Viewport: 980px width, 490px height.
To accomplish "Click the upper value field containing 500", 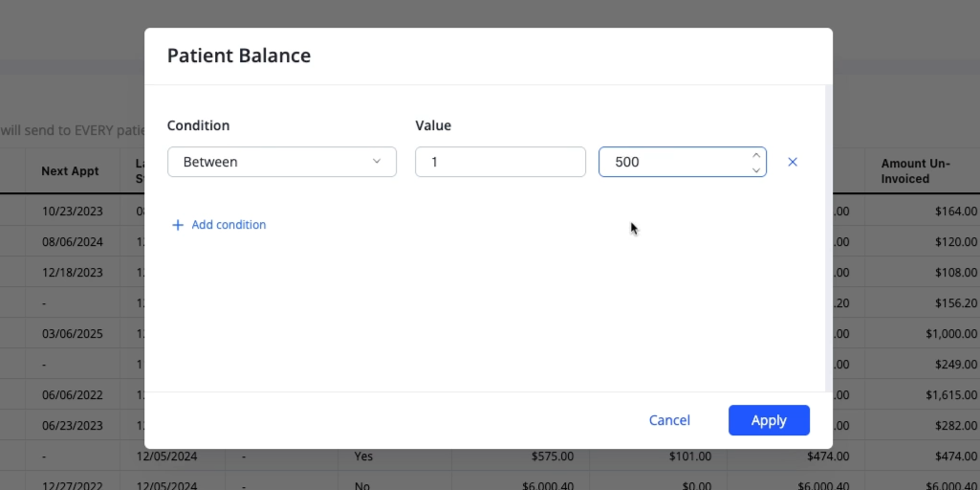I will tap(683, 162).
